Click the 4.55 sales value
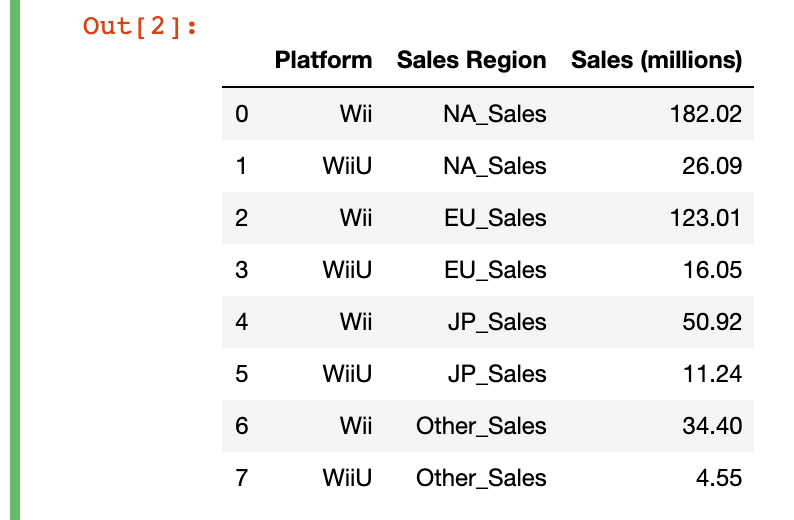The height and width of the screenshot is (520, 794). (x=719, y=478)
